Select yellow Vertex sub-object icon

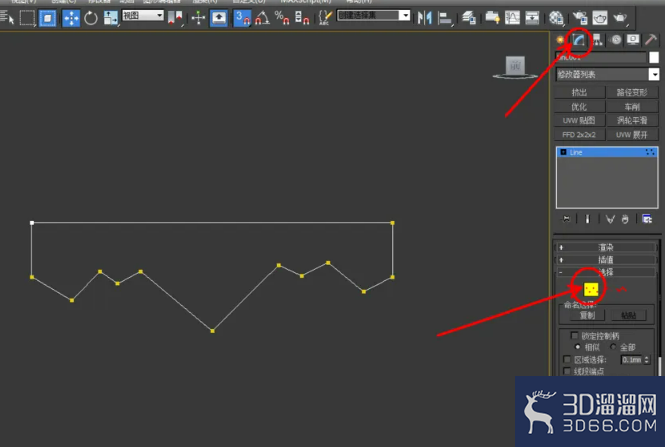coord(591,289)
